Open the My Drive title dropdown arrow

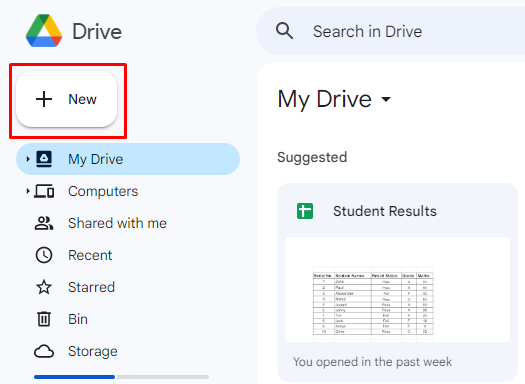(x=386, y=99)
